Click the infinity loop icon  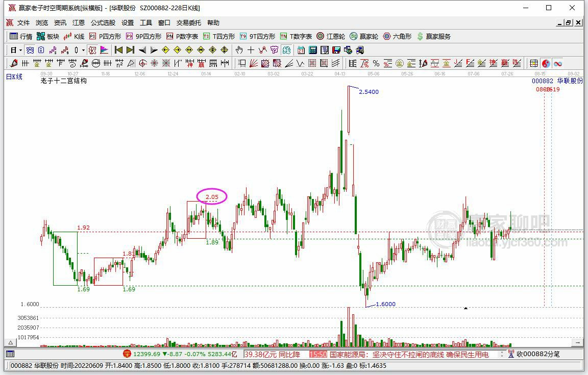558,63
